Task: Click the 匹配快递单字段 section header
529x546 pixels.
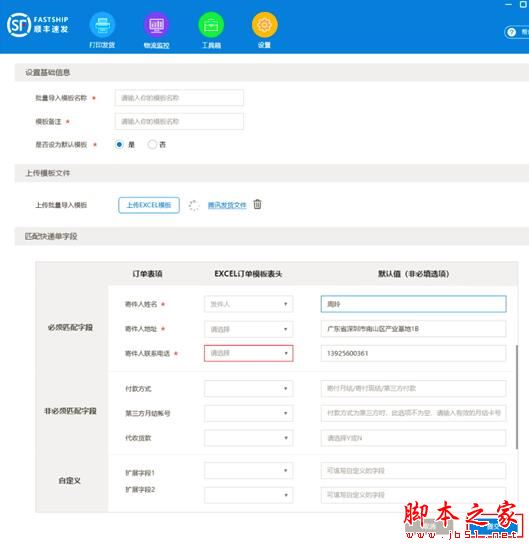Action: coord(272,236)
